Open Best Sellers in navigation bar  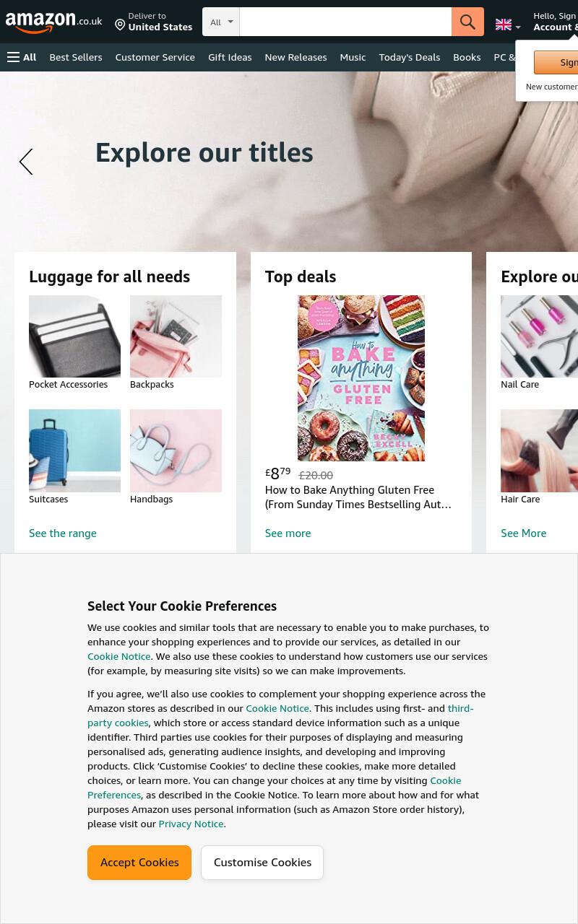(76, 57)
